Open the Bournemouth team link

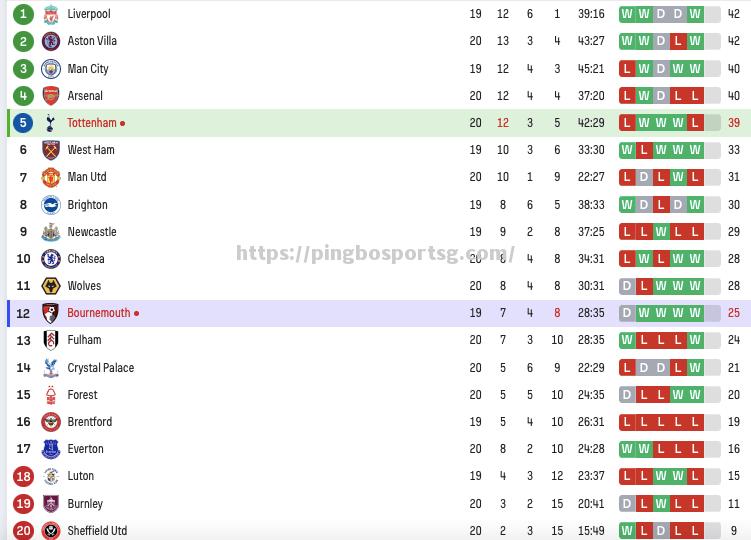(x=99, y=313)
